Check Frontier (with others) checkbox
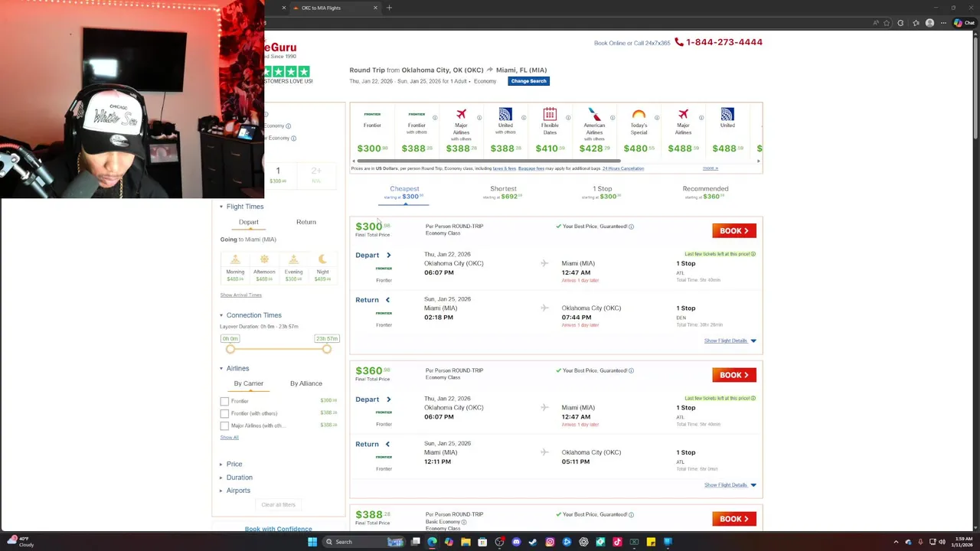The height and width of the screenshot is (551, 980). click(x=224, y=413)
